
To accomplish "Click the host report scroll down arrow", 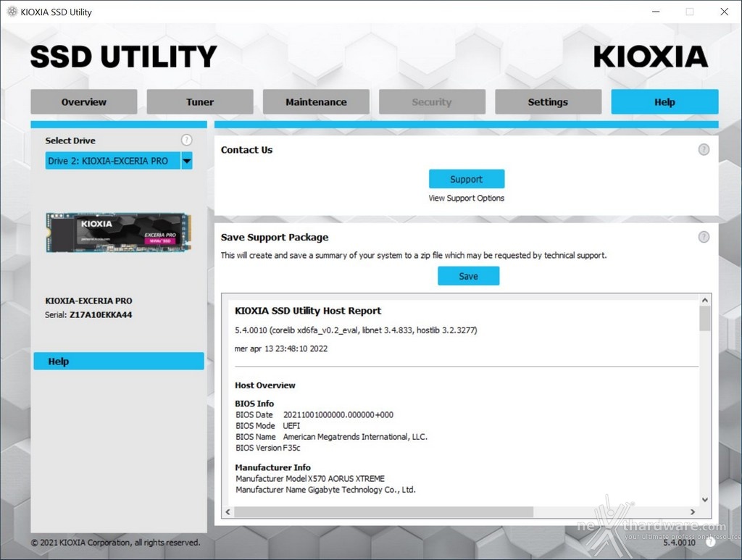I will [x=704, y=499].
